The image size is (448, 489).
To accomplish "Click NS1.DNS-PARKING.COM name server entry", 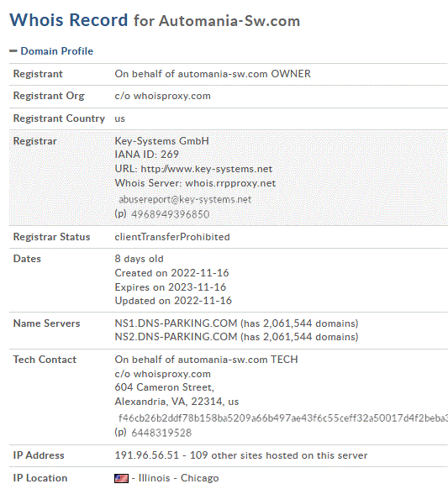I will pos(176,323).
